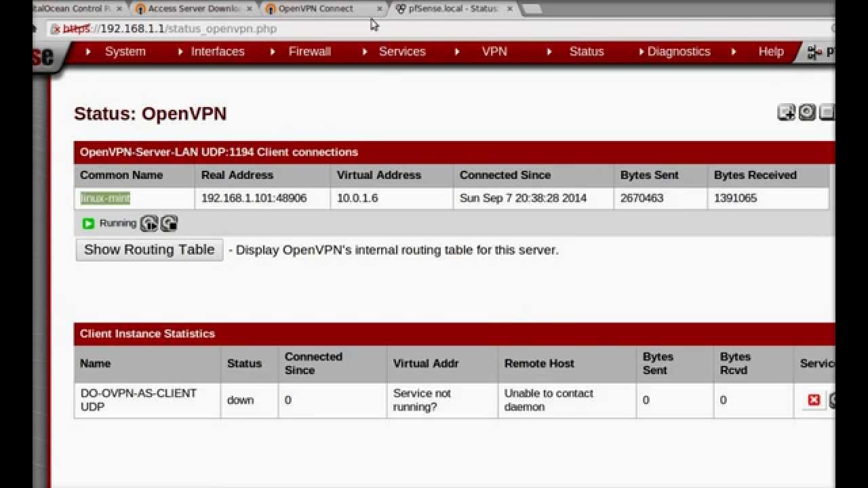Screen dimensions: 868x488
Task: Close the OpenVPN Connect tab
Action: click(380, 9)
